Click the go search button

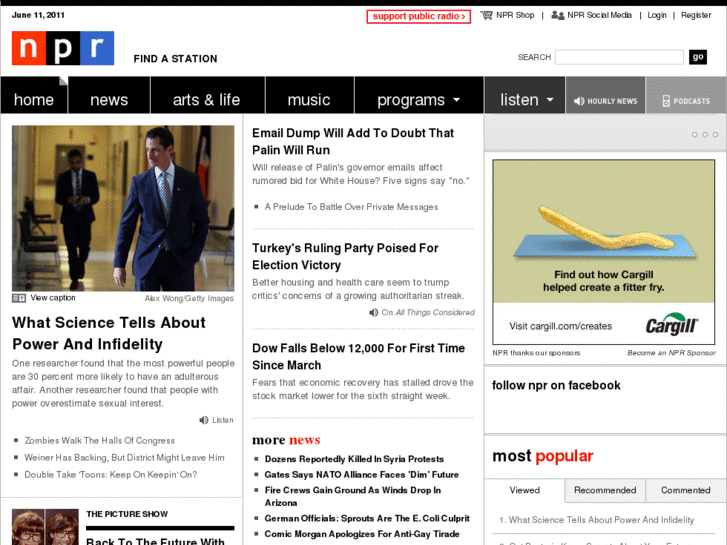(x=698, y=57)
